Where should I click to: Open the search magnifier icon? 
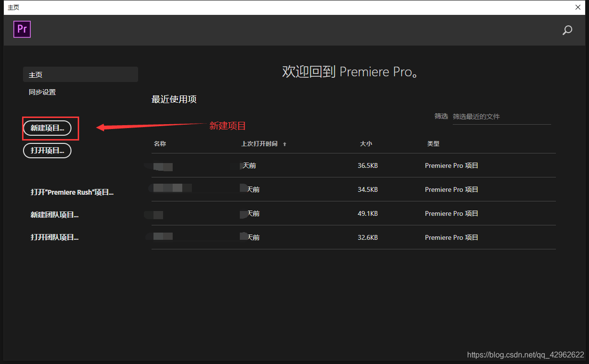567,31
